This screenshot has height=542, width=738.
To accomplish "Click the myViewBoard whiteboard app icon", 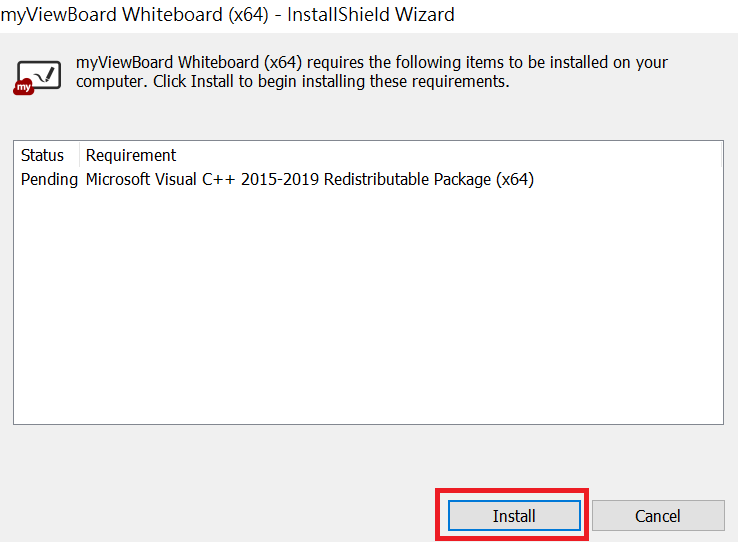I will (x=37, y=77).
